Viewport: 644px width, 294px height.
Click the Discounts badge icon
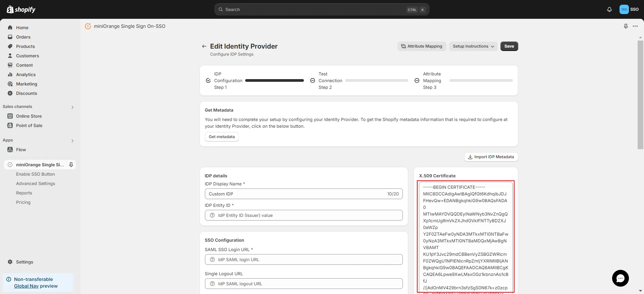click(x=10, y=93)
